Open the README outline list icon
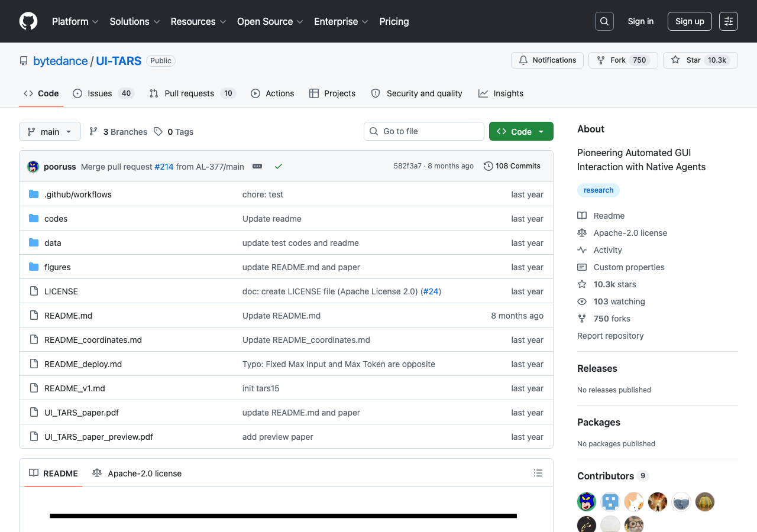This screenshot has height=532, width=757. 538,473
